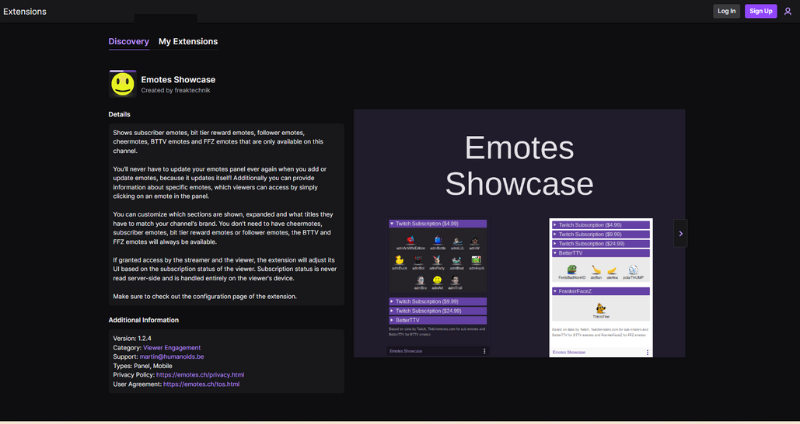Expand the BetterTTV section in dark panel

coord(437,320)
